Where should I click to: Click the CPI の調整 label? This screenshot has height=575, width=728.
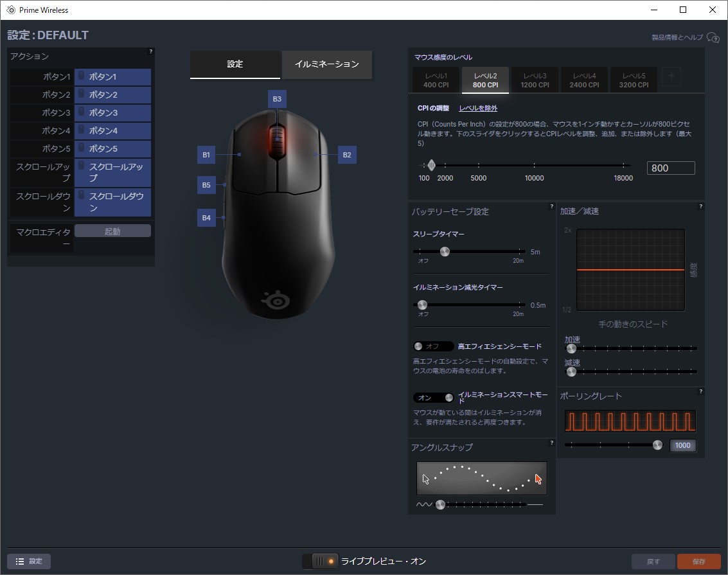click(x=433, y=108)
